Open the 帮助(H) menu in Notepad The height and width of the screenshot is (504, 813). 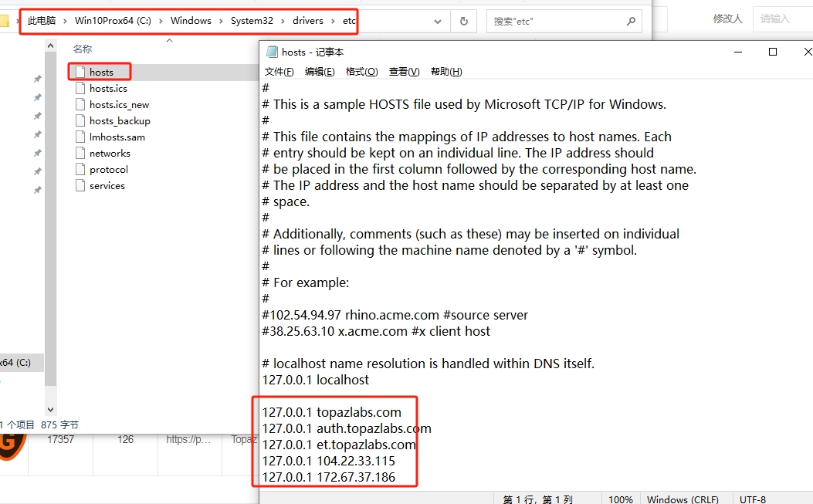[446, 72]
